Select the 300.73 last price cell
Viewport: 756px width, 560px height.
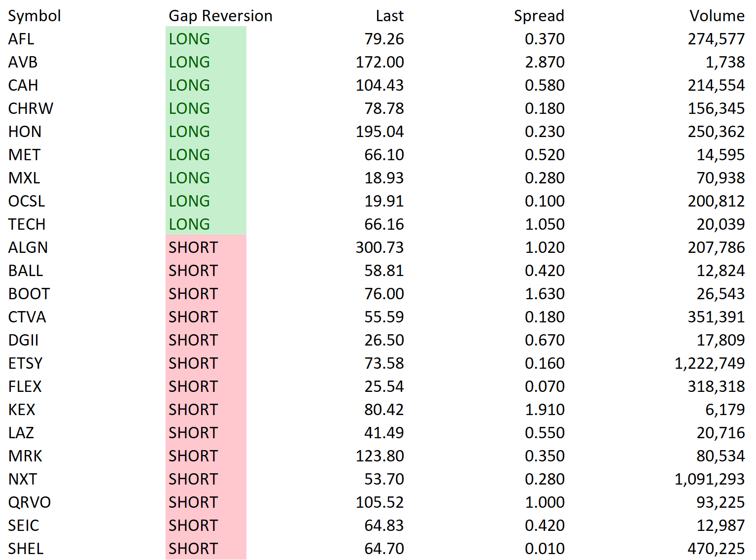(379, 247)
